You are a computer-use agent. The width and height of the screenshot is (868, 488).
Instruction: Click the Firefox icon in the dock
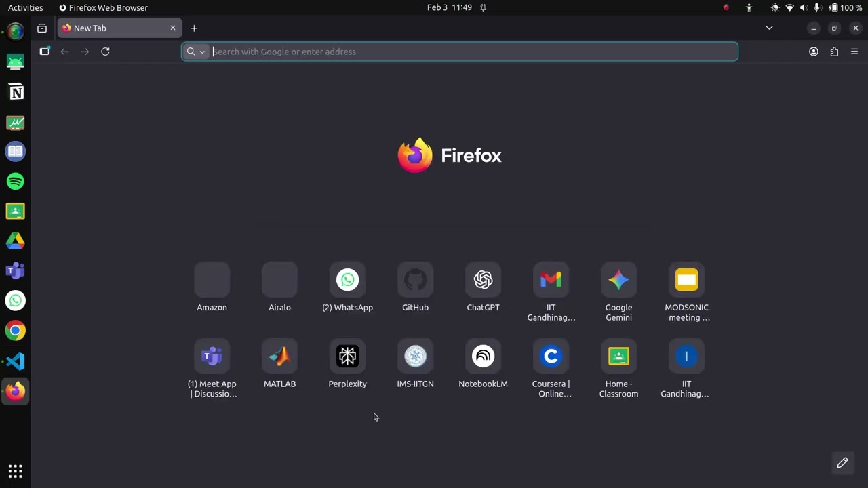(x=16, y=391)
